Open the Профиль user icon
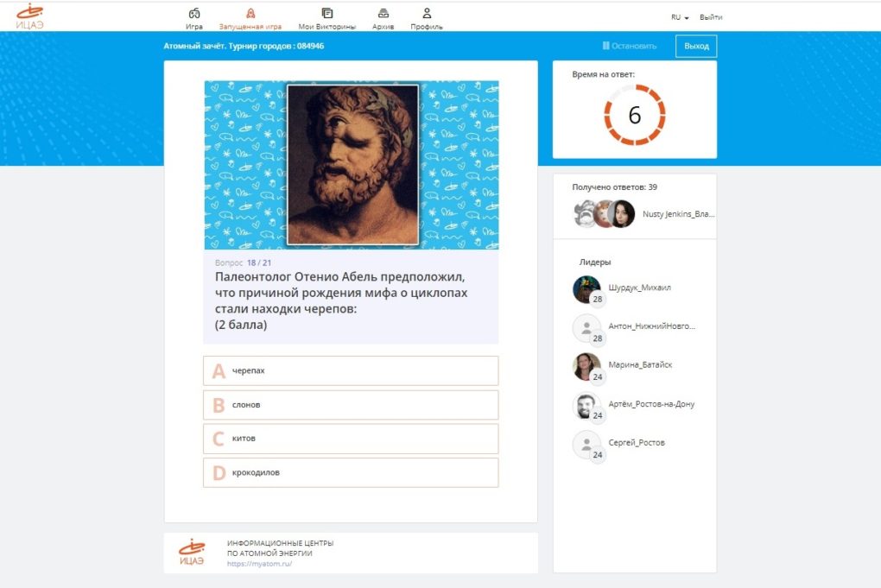 [x=427, y=13]
